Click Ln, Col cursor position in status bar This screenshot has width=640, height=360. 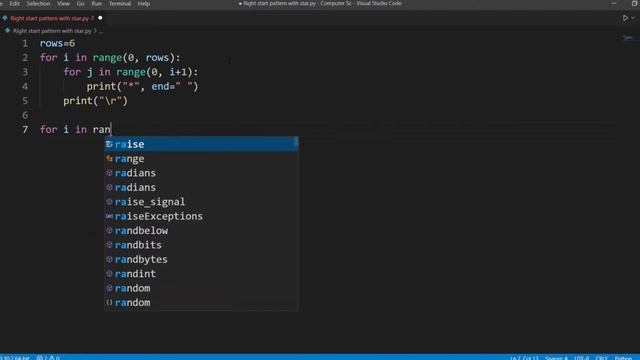[x=524, y=358]
